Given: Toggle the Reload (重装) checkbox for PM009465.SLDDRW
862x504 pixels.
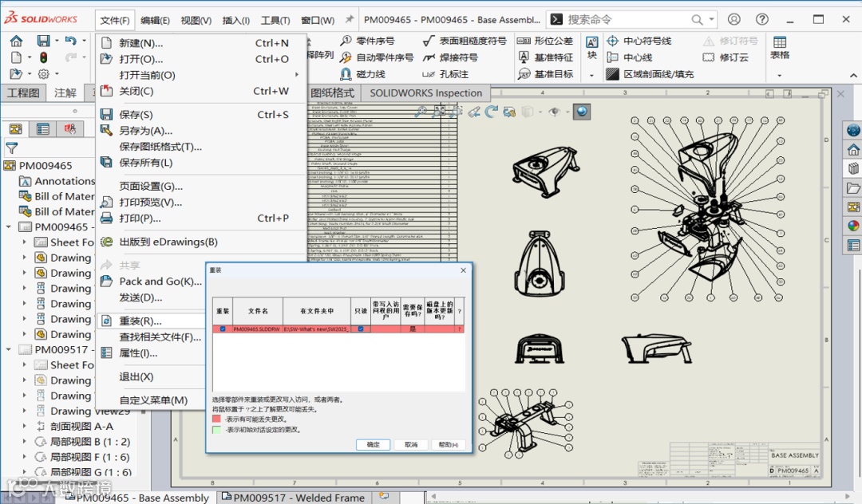Looking at the screenshot, I should 223,329.
